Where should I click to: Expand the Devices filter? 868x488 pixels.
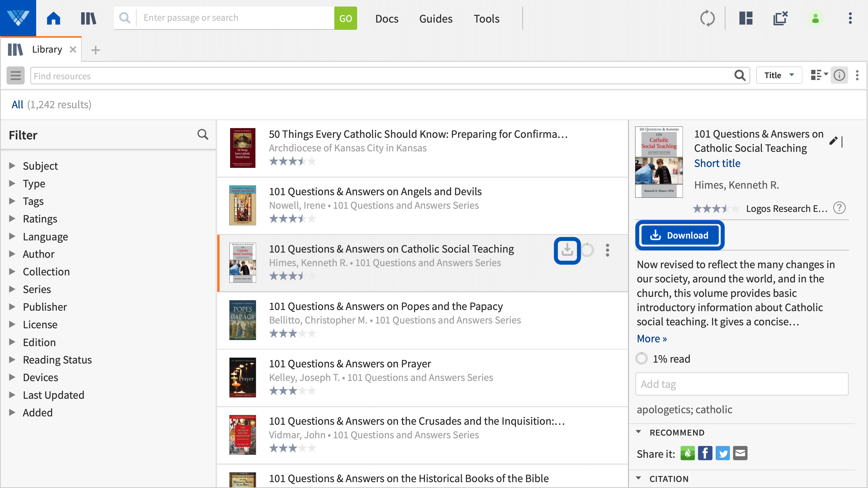(x=12, y=377)
